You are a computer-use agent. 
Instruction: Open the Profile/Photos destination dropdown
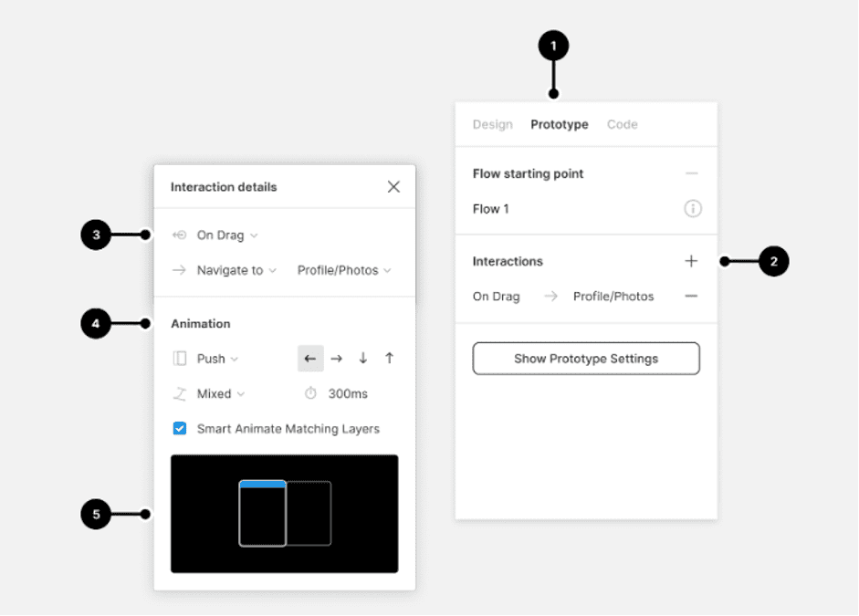pos(344,269)
